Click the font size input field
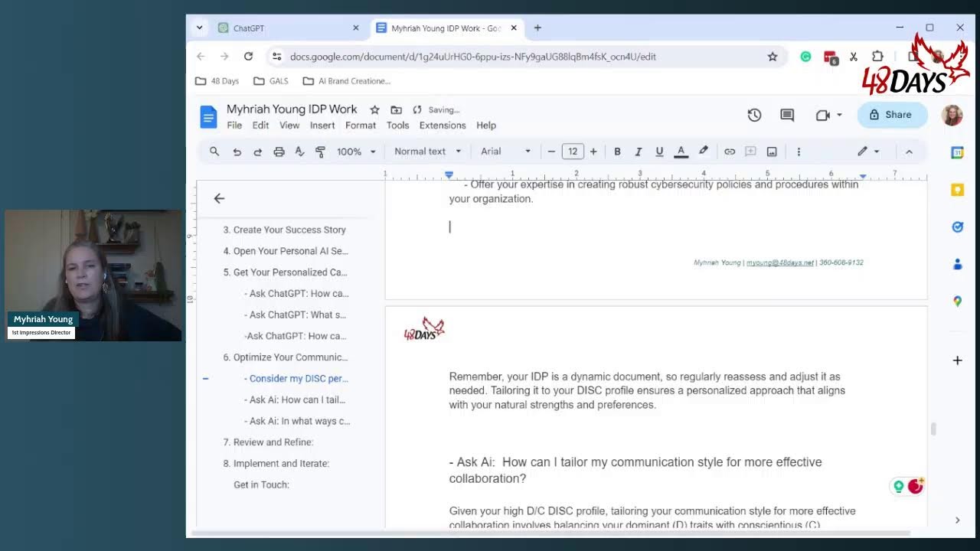 pos(572,152)
